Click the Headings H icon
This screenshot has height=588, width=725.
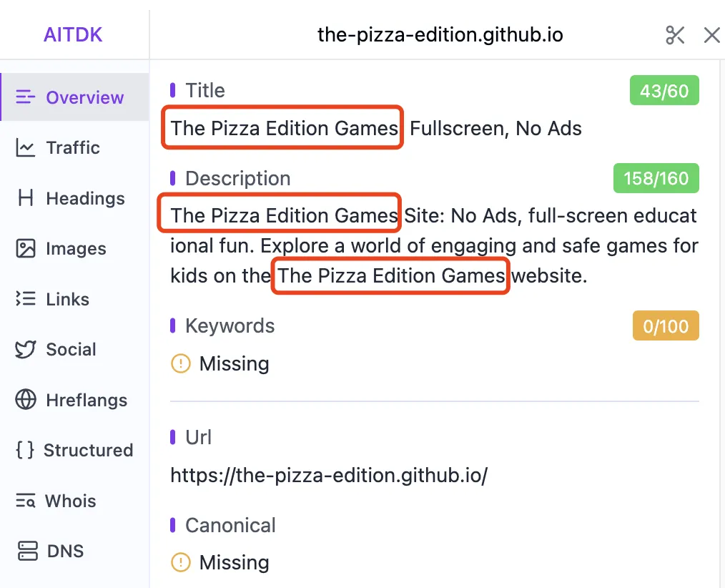point(26,198)
